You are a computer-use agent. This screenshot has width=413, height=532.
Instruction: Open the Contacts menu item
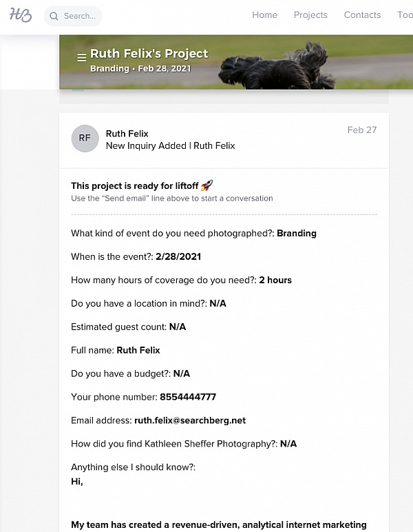362,15
